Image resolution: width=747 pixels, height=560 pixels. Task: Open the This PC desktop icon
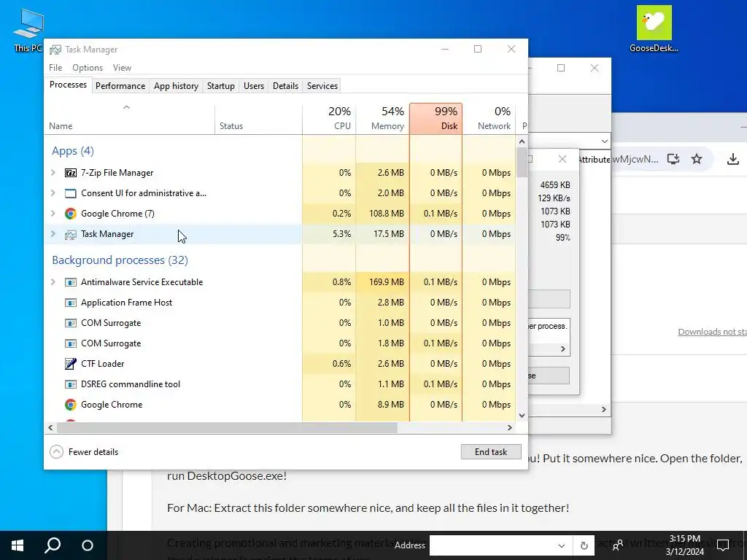click(x=28, y=30)
